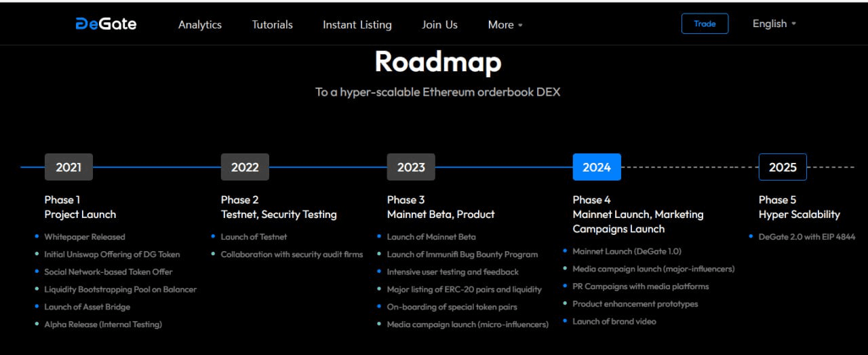Click Launch of Immunifi Bug Bounty Program
The image size is (868, 355).
462,255
